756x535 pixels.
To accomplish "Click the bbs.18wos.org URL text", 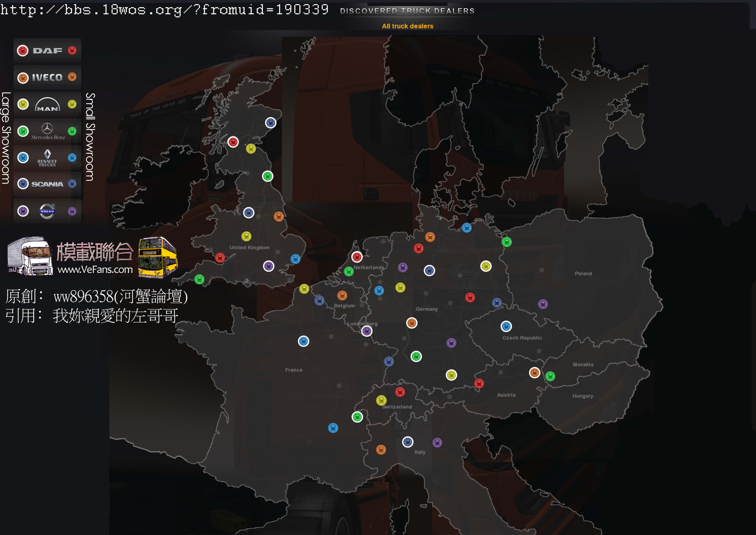I will pos(164,9).
